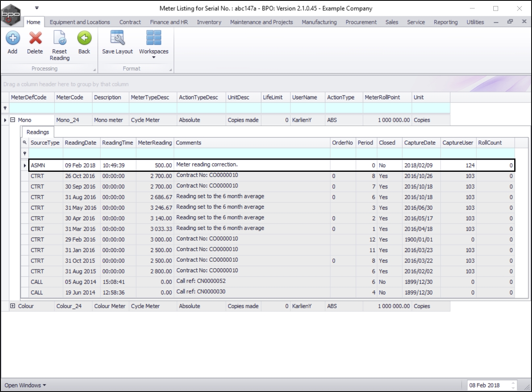Click the MeterDefCode filter row cell
532x392 pixels.
[x=32, y=108]
